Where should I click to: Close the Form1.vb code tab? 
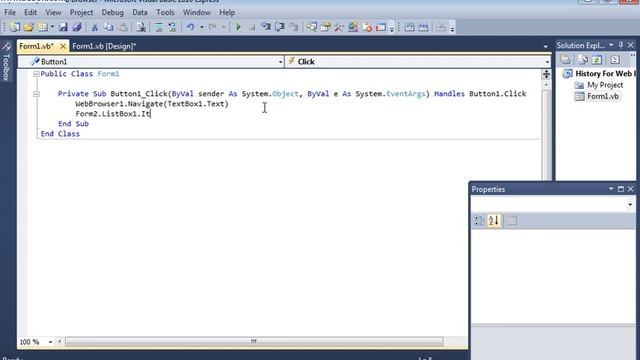[63, 46]
